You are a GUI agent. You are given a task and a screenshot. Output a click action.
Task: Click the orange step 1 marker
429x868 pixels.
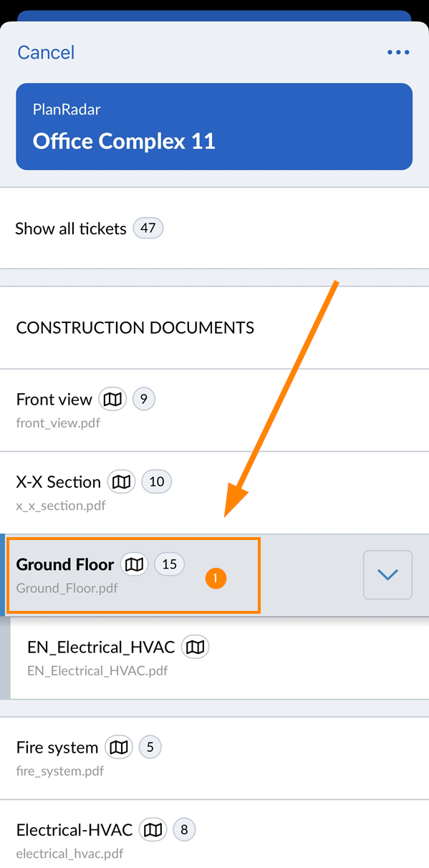point(216,579)
